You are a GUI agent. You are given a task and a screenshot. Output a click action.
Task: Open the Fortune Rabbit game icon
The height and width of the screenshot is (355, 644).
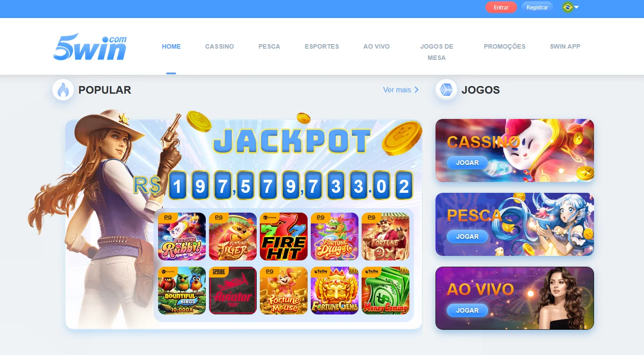182,237
